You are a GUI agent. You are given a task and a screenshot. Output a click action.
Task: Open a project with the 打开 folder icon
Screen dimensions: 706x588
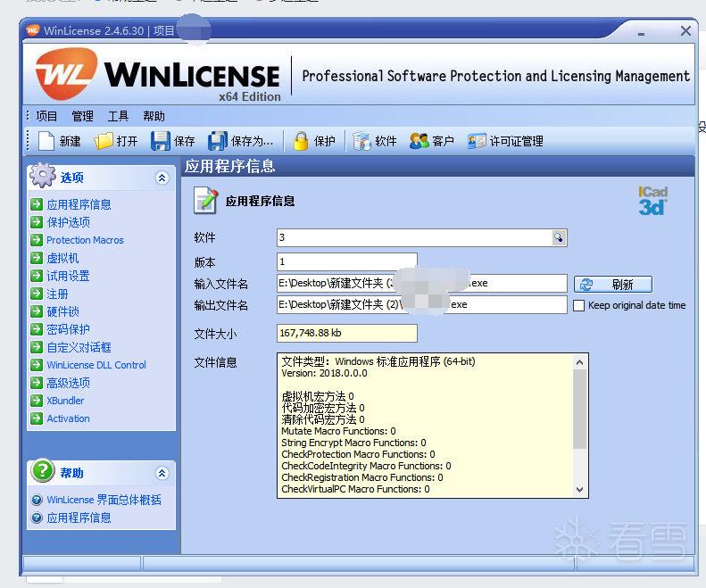click(x=104, y=141)
